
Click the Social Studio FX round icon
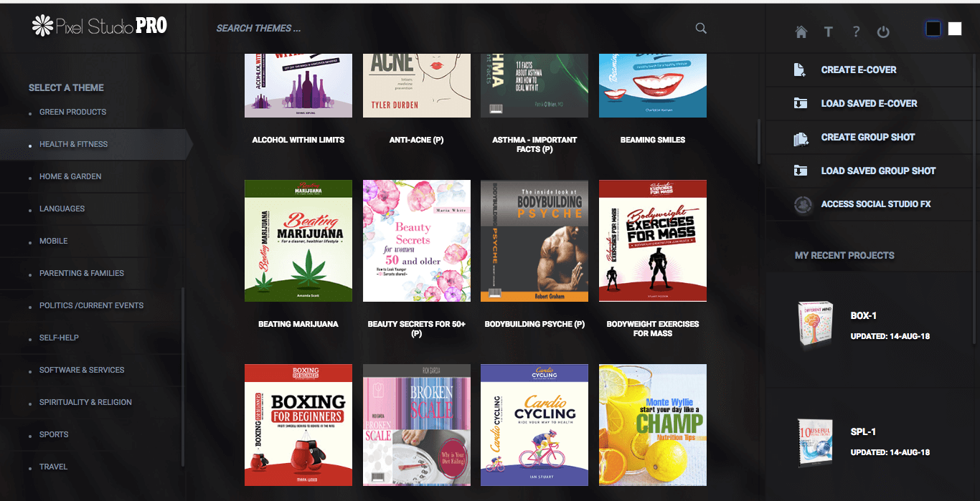pyautogui.click(x=803, y=204)
